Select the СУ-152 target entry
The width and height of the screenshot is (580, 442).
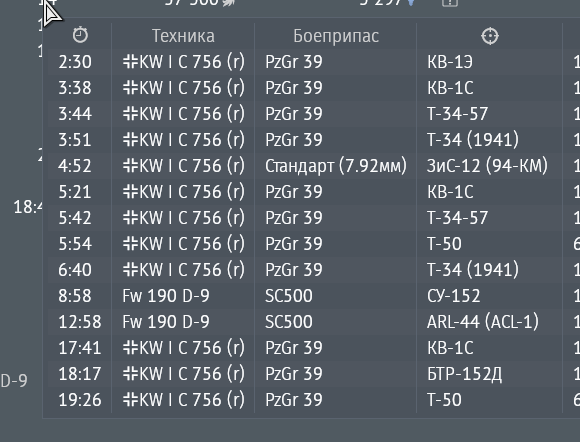[453, 296]
